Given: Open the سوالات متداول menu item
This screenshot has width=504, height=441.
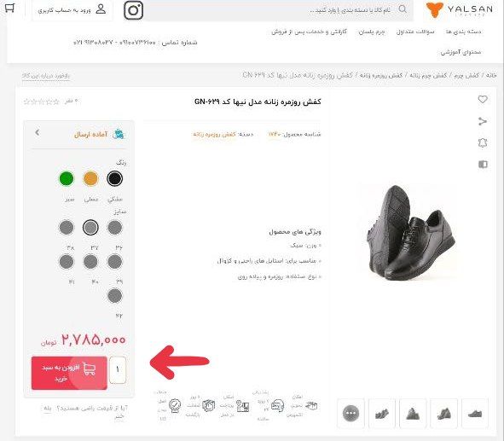Looking at the screenshot, I should 415,32.
